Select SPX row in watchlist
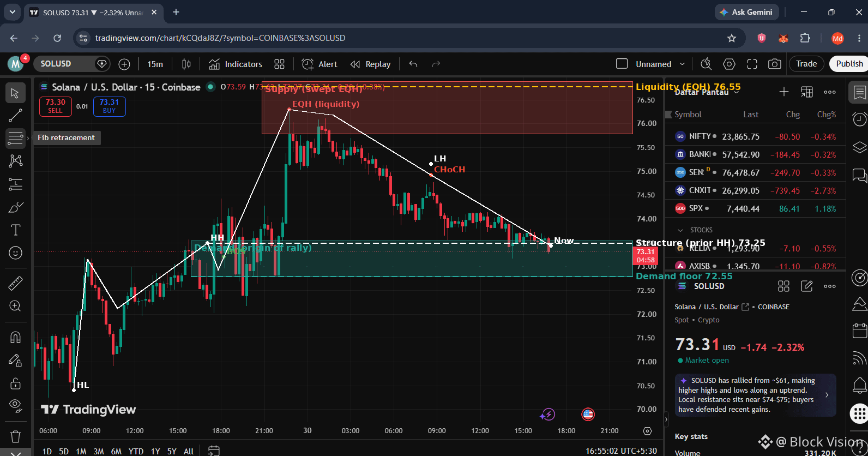 [x=755, y=208]
